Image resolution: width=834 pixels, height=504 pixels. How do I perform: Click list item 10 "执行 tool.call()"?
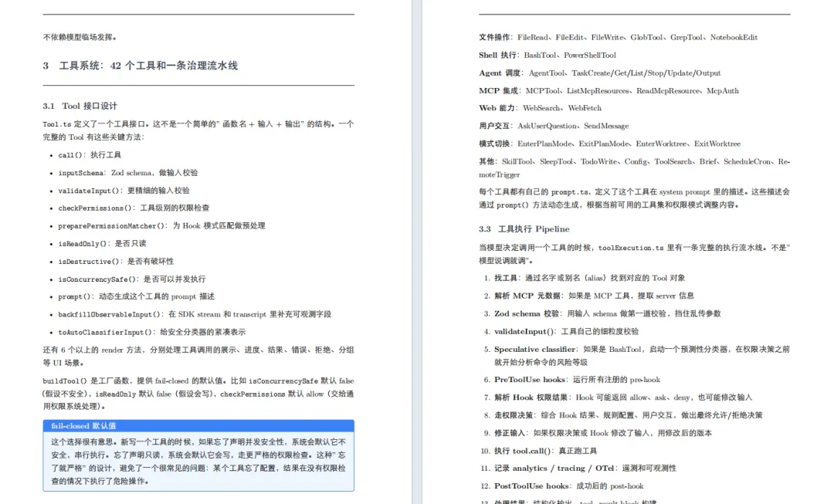pyautogui.click(x=546, y=451)
